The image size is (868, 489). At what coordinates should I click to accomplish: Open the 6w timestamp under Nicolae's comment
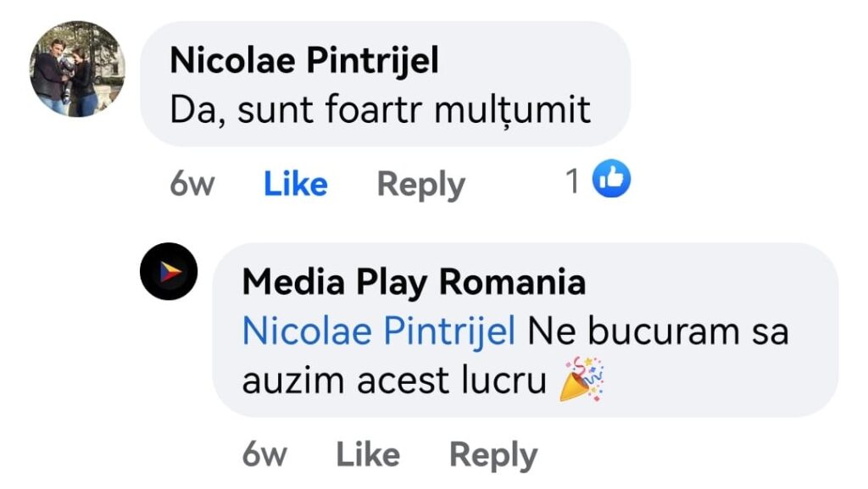(192, 184)
